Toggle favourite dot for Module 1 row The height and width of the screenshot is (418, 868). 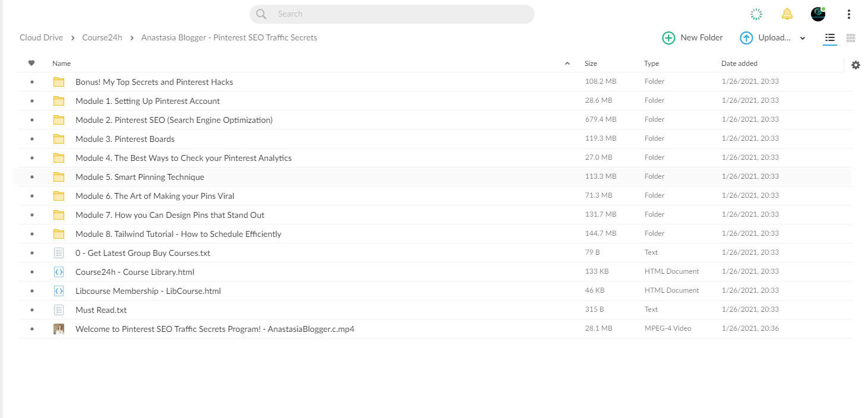[x=32, y=101]
